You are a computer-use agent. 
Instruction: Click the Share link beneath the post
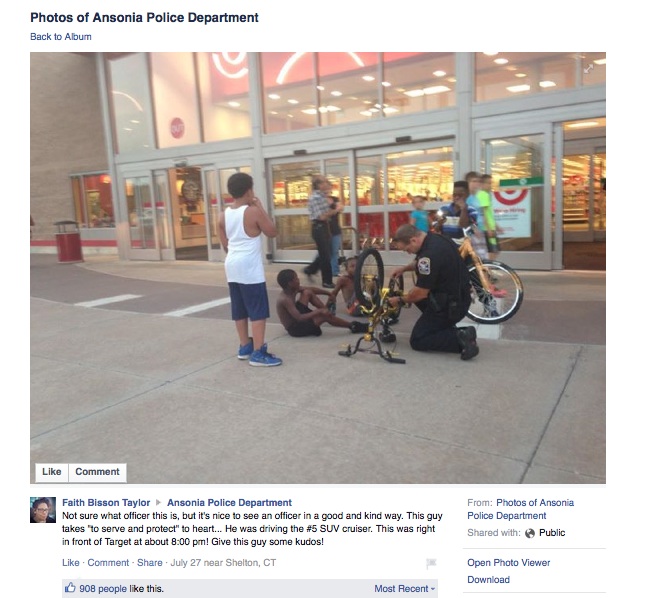(x=150, y=563)
